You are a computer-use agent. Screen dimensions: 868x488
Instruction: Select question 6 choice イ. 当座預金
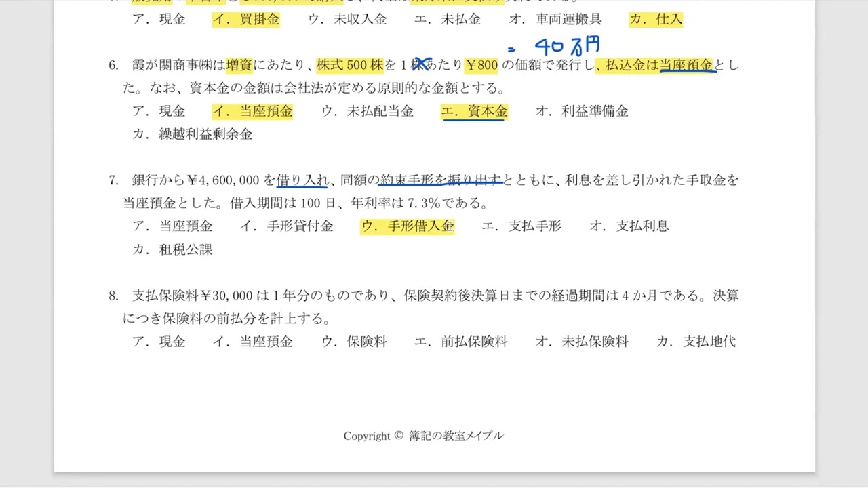252,111
